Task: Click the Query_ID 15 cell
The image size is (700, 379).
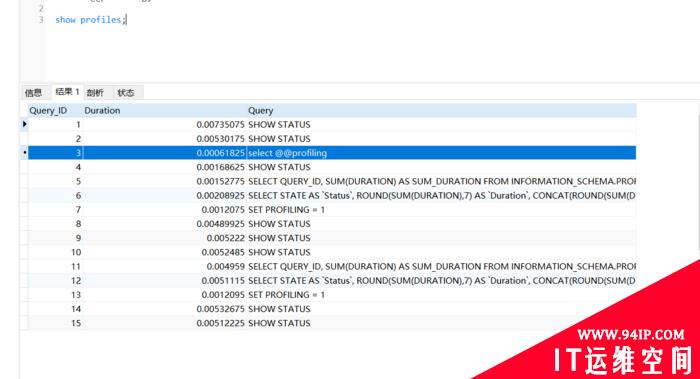Action: [x=76, y=323]
